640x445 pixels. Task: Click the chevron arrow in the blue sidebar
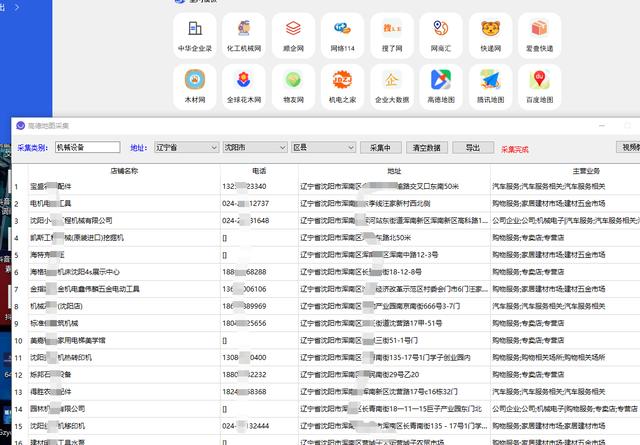(17, 7)
